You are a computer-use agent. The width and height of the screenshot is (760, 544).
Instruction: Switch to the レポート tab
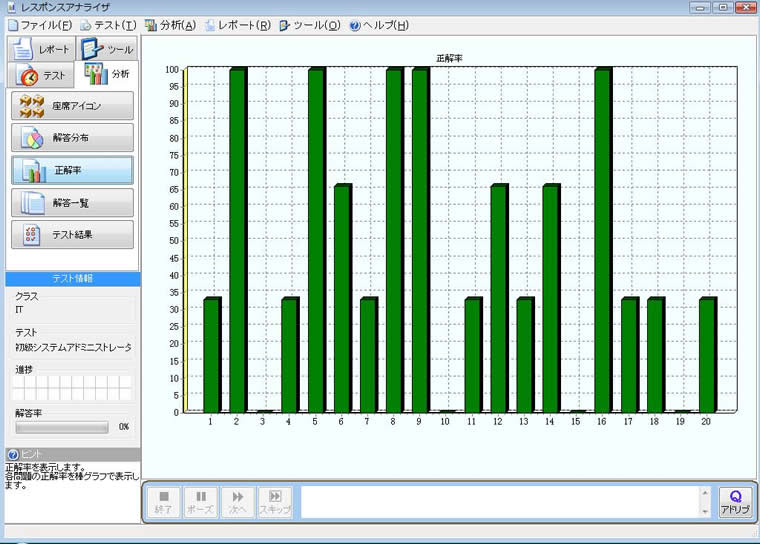coord(41,49)
